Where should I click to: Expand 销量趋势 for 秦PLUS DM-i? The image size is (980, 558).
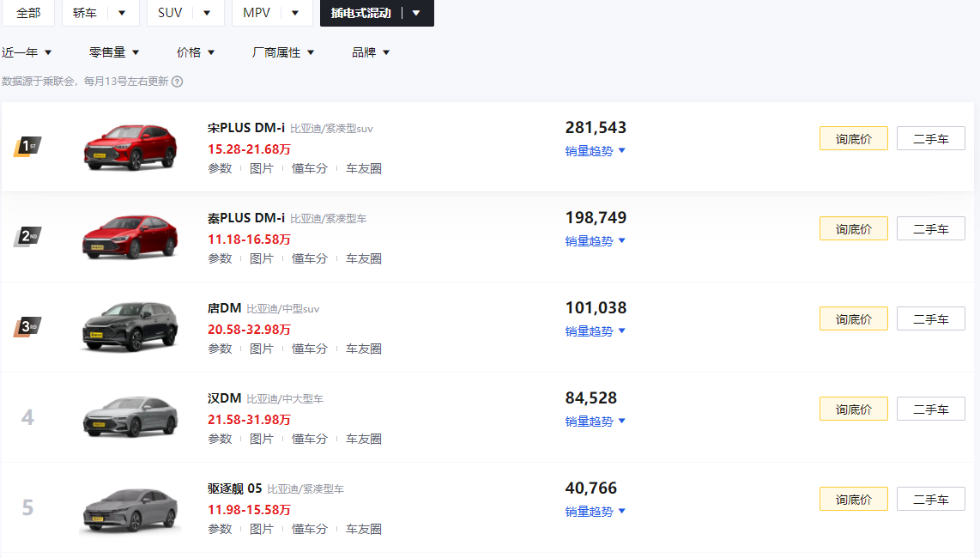point(595,241)
